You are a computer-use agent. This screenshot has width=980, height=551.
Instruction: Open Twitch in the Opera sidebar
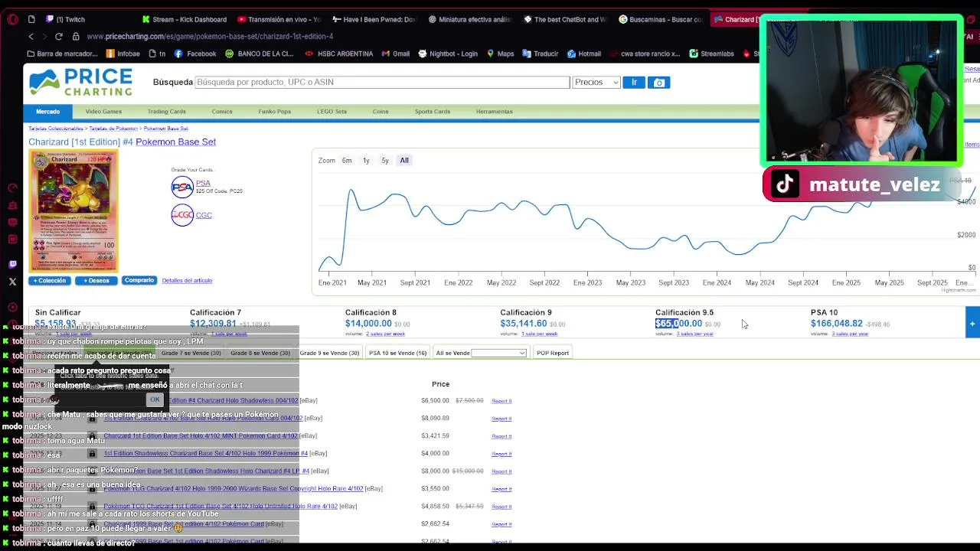[x=12, y=264]
